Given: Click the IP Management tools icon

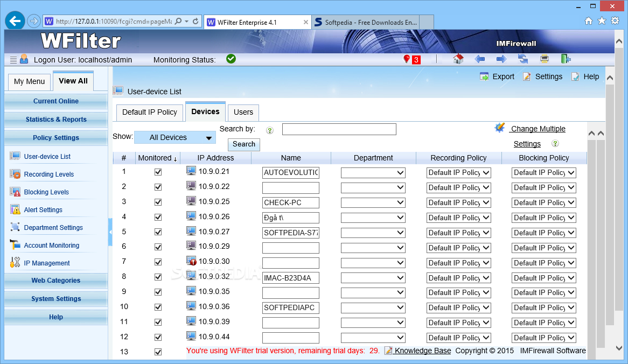Looking at the screenshot, I should [x=15, y=262].
